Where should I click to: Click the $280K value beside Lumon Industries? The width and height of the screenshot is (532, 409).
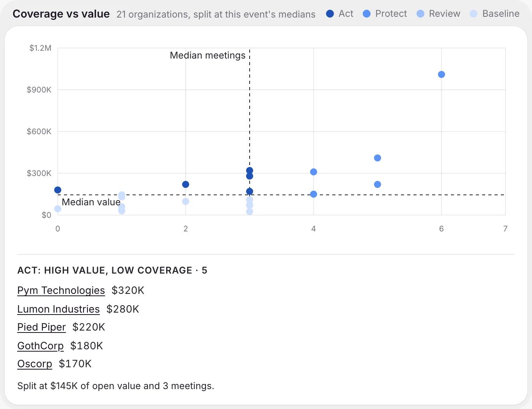pos(123,309)
